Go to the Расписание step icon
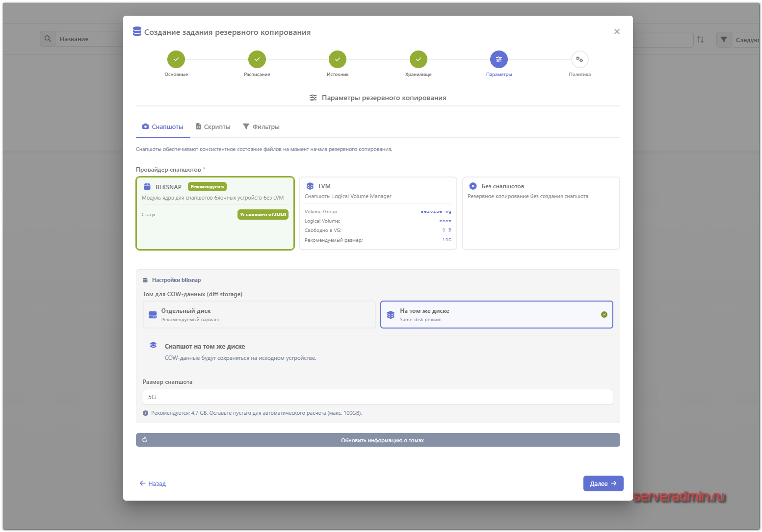The height and width of the screenshot is (532, 762). (x=257, y=59)
